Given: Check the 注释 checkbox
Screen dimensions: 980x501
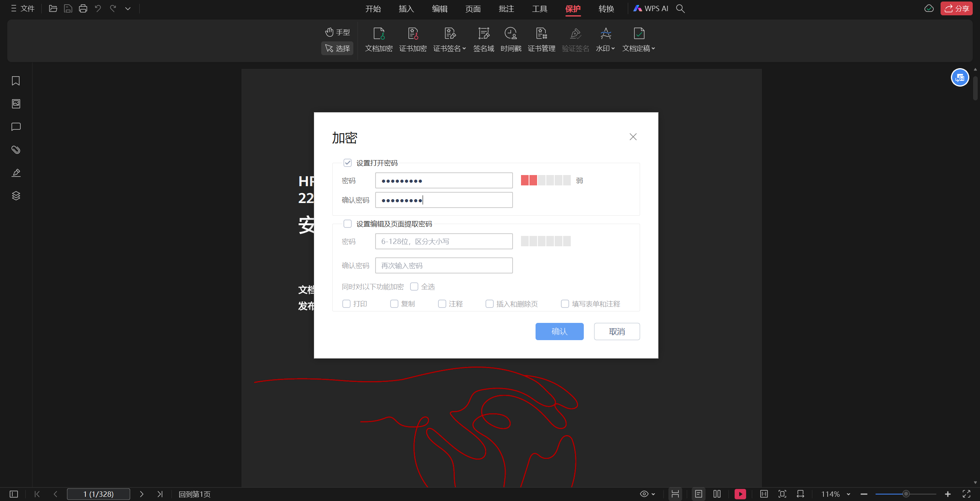Looking at the screenshot, I should 442,304.
